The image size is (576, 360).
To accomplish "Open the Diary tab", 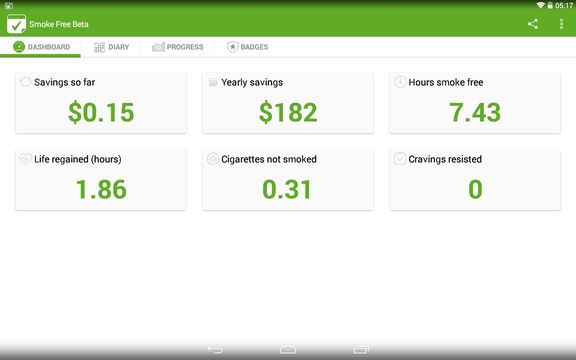I will (111, 47).
